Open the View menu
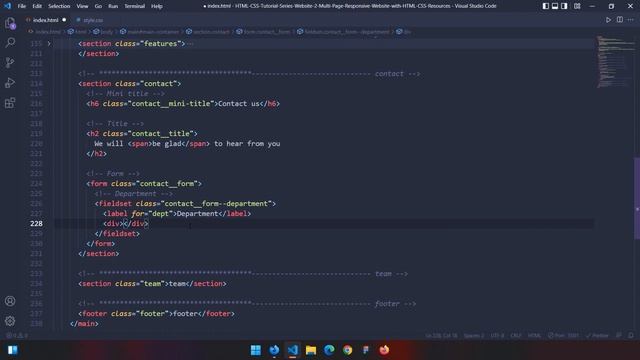 (82, 6)
